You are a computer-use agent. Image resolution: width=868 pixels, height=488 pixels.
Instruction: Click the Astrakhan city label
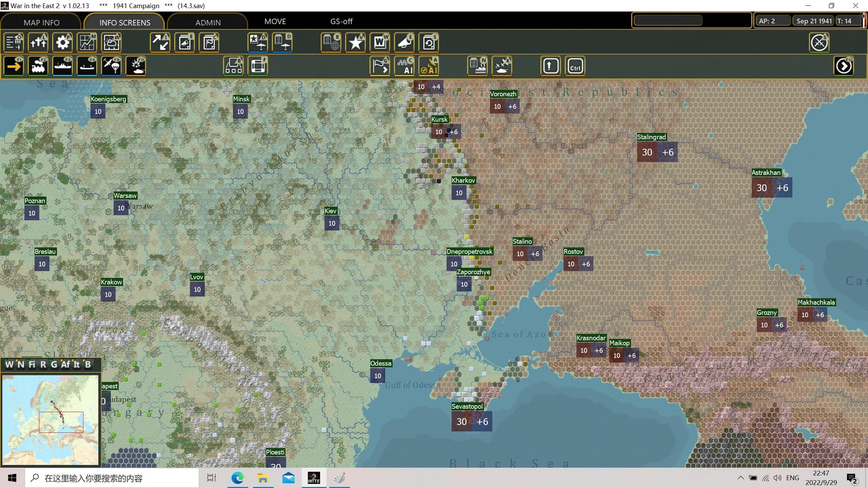tap(766, 172)
